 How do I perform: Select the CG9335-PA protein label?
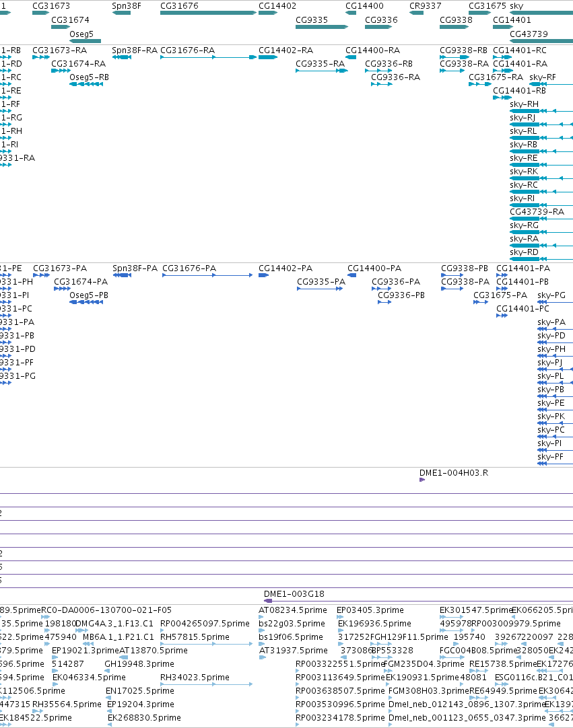[x=322, y=282]
